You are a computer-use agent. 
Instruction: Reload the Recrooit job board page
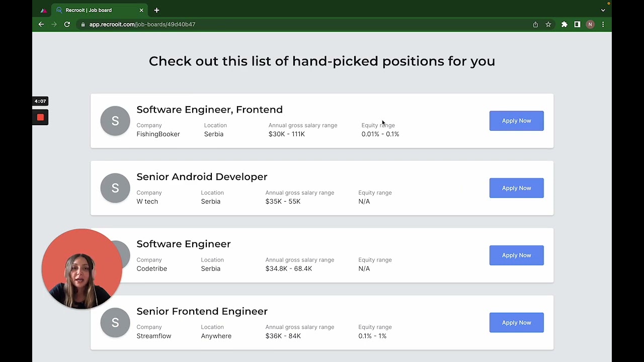67,24
